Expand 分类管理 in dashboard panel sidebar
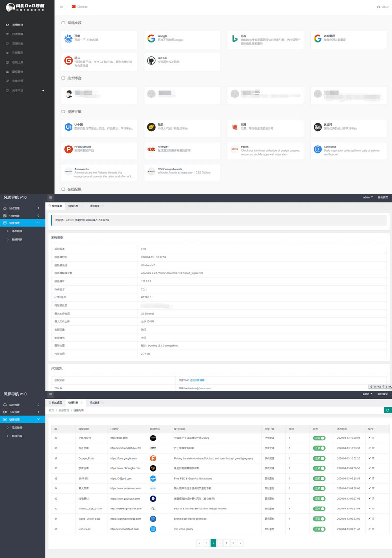 click(x=23, y=216)
